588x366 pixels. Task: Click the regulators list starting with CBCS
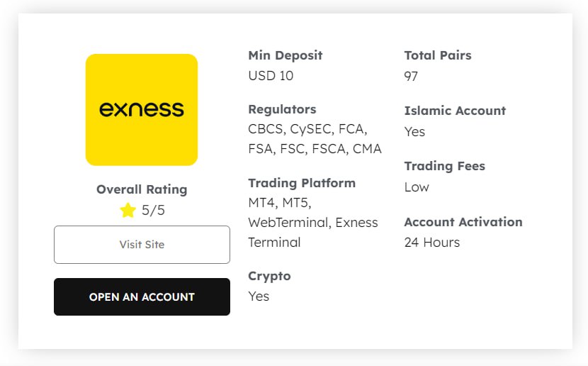pos(315,139)
